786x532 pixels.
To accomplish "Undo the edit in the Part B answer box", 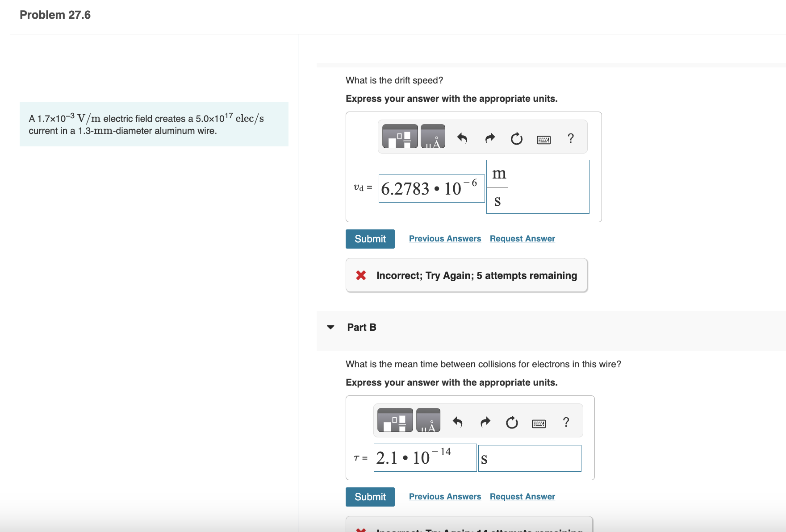I will point(458,422).
